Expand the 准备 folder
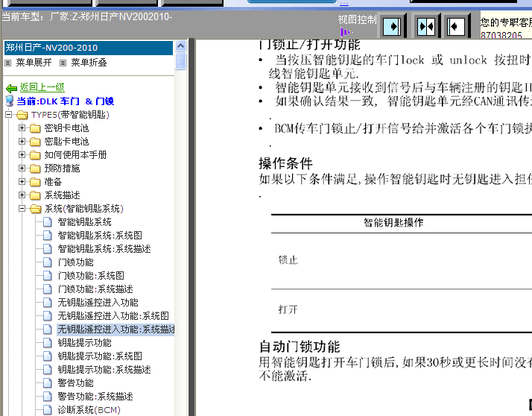The height and width of the screenshot is (416, 532). [22, 182]
